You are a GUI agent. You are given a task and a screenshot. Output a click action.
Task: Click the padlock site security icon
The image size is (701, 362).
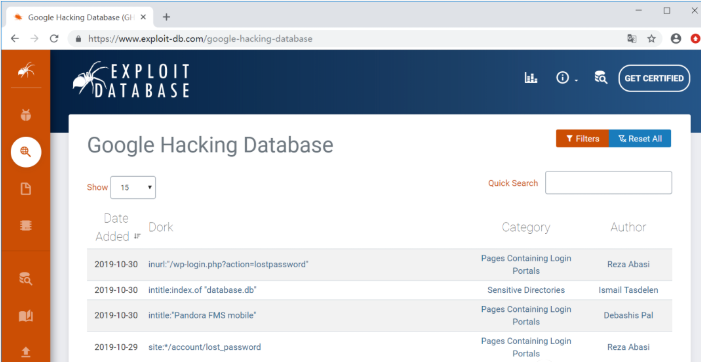click(79, 39)
